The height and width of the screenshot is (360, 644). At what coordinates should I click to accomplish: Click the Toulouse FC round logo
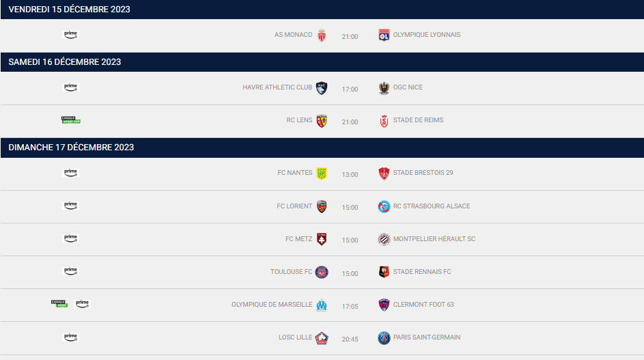pyautogui.click(x=322, y=272)
